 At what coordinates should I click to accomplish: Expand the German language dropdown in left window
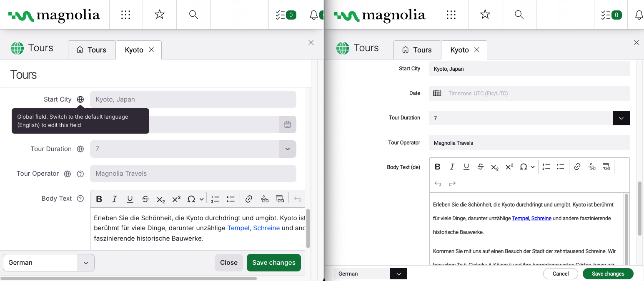click(x=86, y=263)
